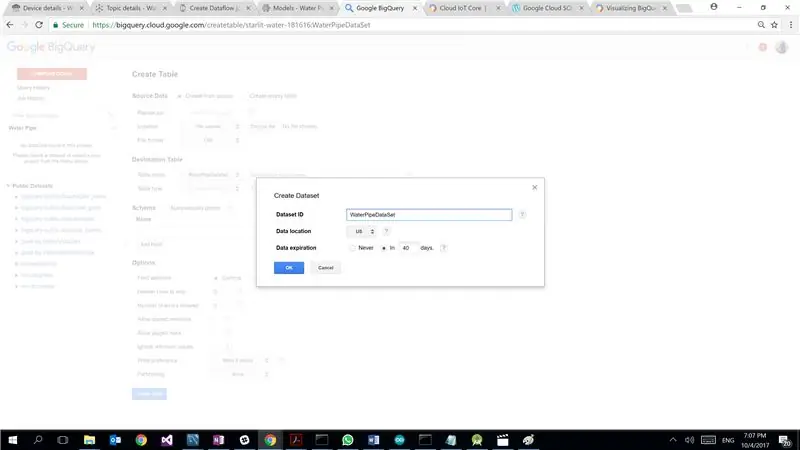Click the OK button in Create Dataset
Viewport: 800px width, 450px height.
click(289, 268)
